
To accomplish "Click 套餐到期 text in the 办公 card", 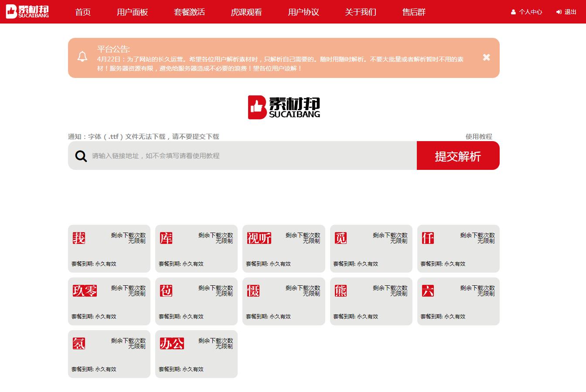I will pos(181,369).
